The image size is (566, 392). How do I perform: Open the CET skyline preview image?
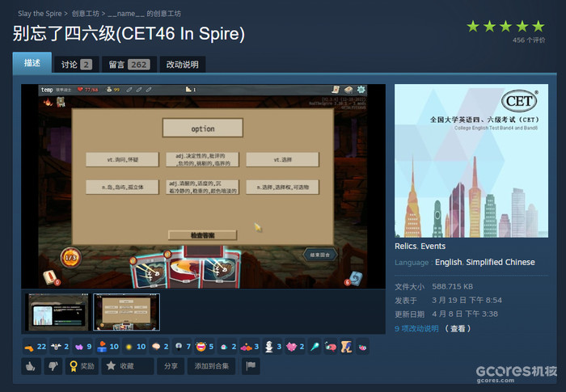471,161
